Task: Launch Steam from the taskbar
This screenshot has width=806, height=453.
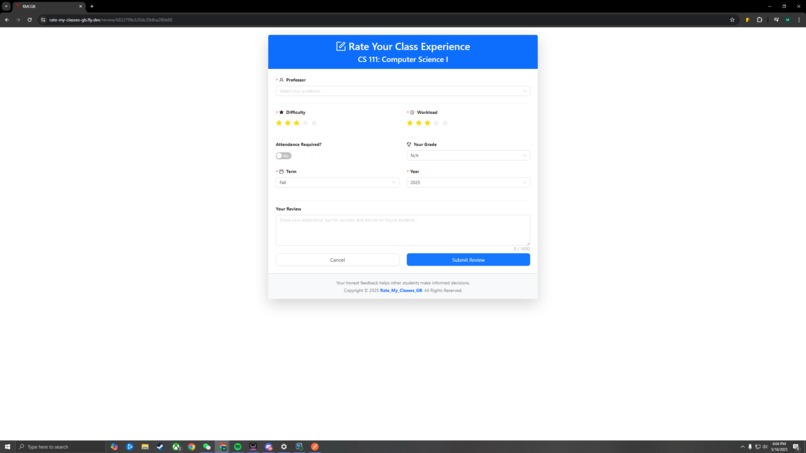Action: click(x=160, y=447)
